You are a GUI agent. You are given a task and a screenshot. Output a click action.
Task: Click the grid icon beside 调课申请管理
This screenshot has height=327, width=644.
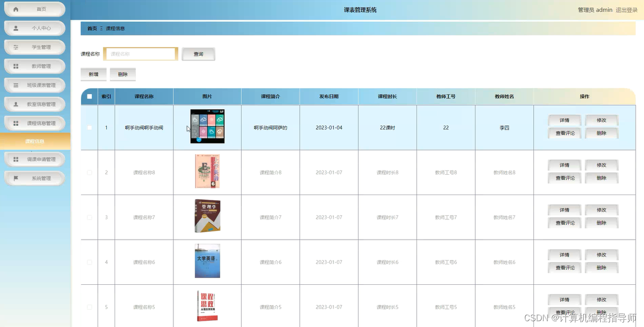coord(16,159)
